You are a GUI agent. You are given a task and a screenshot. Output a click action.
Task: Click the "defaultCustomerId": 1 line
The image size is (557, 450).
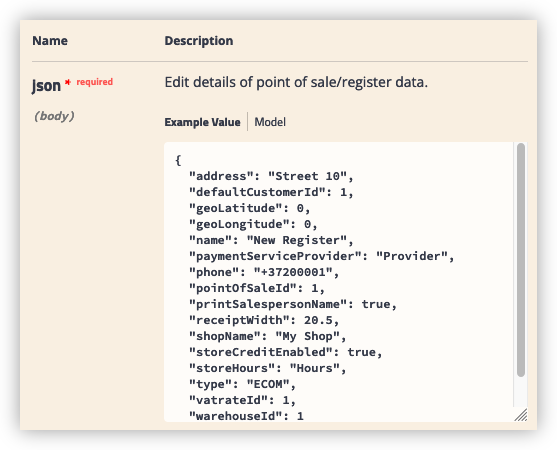tap(271, 192)
